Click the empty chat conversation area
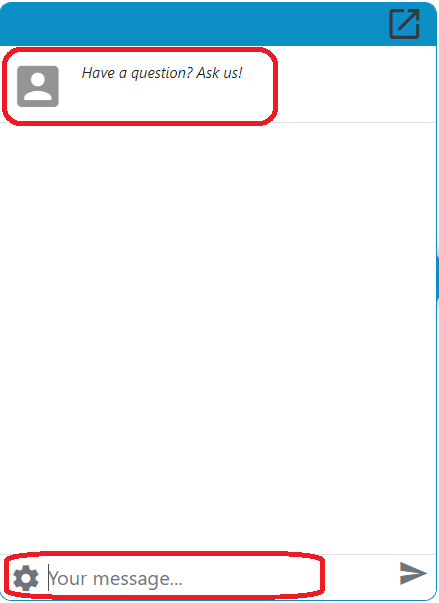This screenshot has height=603, width=439. [x=218, y=338]
